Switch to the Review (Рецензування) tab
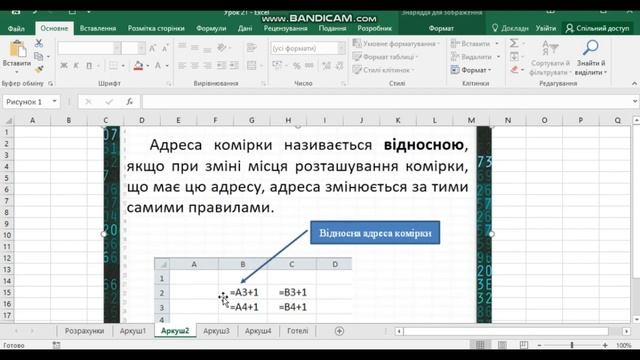Image resolution: width=640 pixels, height=360 pixels. pyautogui.click(x=285, y=28)
